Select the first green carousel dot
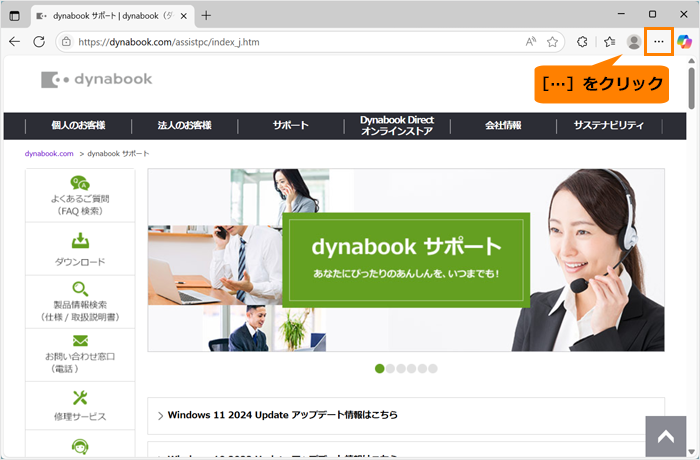The image size is (700, 460). coord(379,368)
